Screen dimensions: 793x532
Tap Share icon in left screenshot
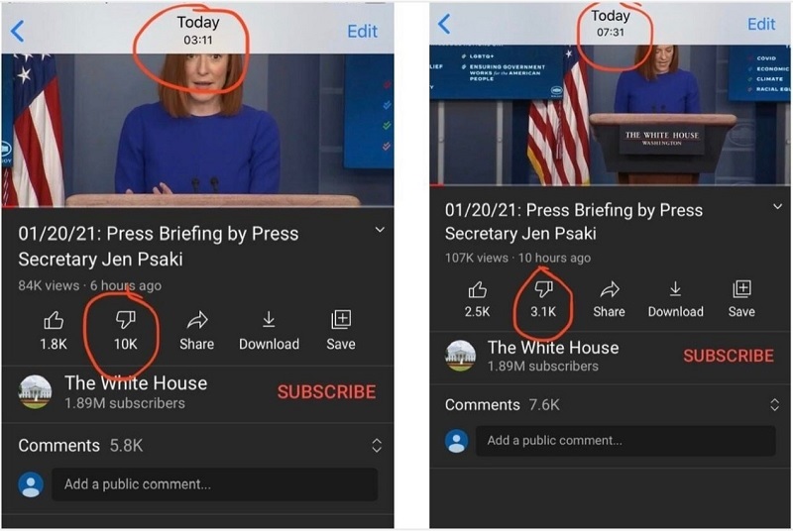click(x=197, y=320)
